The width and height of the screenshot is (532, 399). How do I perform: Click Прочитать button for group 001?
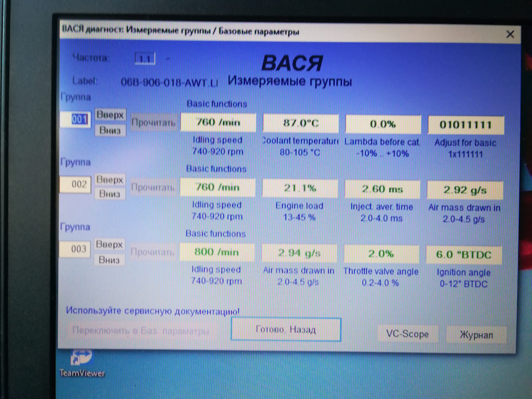coord(154,122)
